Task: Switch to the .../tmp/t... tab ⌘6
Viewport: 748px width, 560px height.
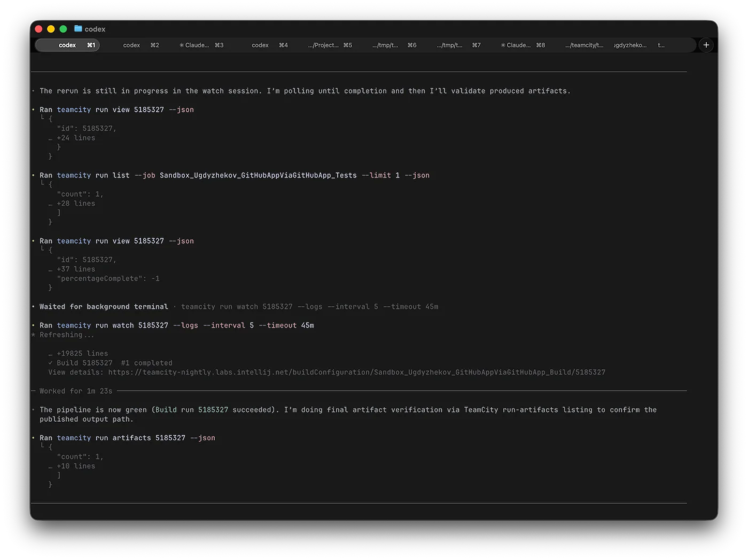Action: tap(394, 45)
